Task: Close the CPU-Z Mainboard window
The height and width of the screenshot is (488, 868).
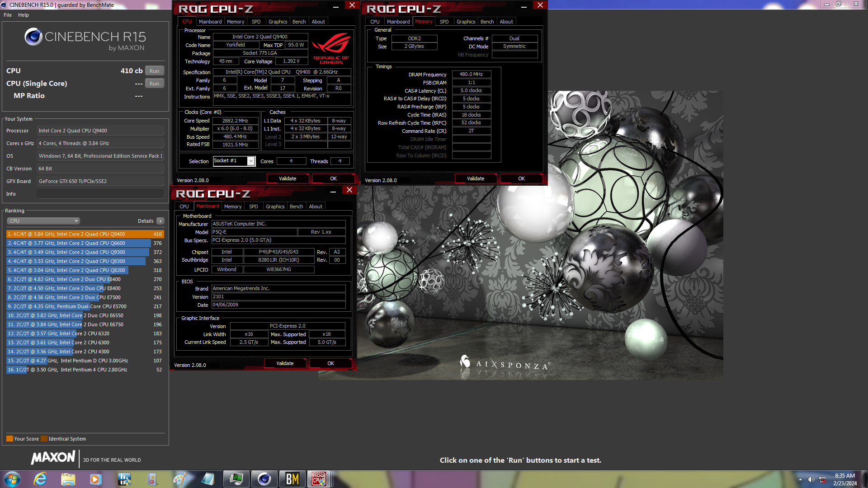Action: pos(349,190)
